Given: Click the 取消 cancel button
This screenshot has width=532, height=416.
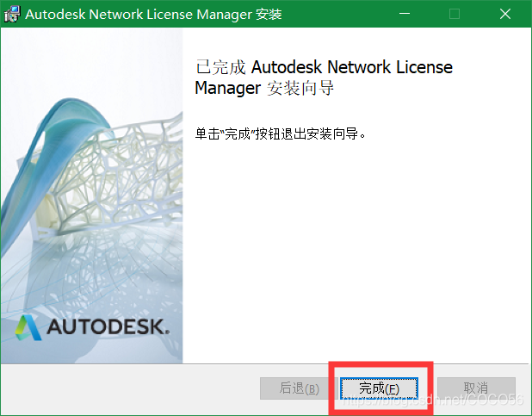Looking at the screenshot, I should click(475, 388).
